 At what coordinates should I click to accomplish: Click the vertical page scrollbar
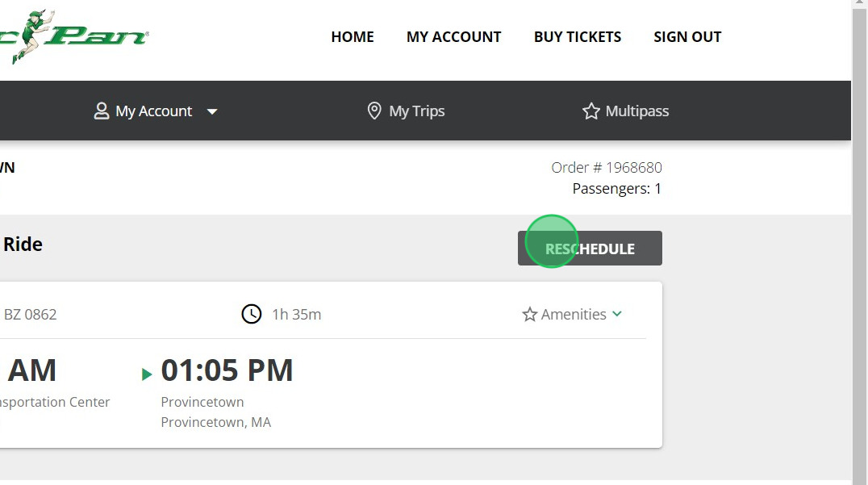coord(860,242)
